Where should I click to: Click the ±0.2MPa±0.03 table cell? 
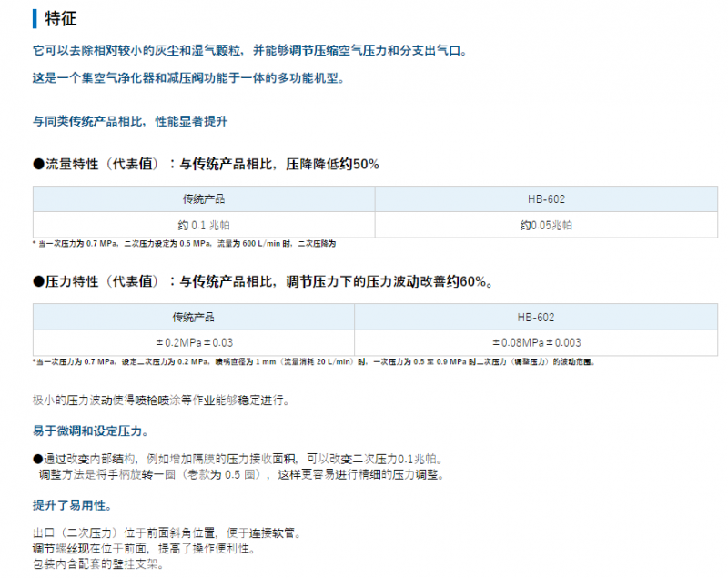pyautogui.click(x=193, y=342)
